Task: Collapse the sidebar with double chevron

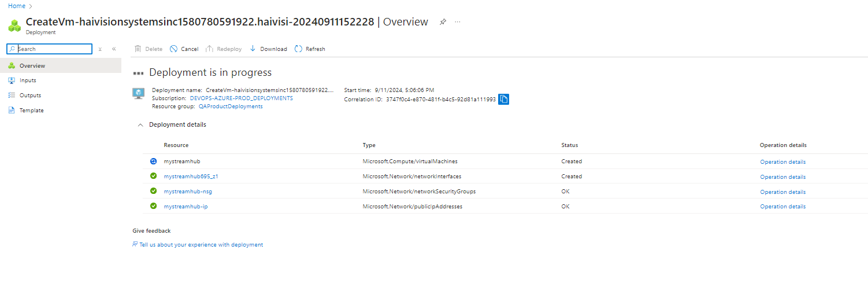Action: pyautogui.click(x=114, y=49)
